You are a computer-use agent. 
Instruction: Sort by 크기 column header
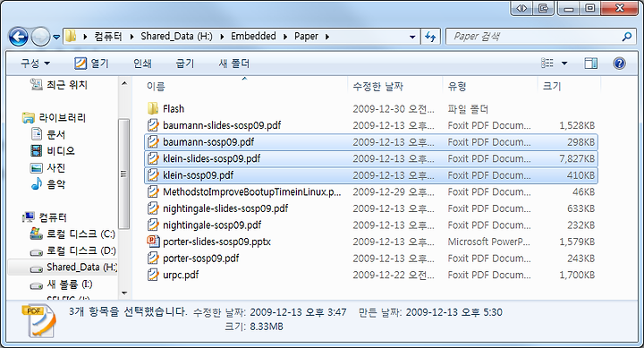pos(552,86)
